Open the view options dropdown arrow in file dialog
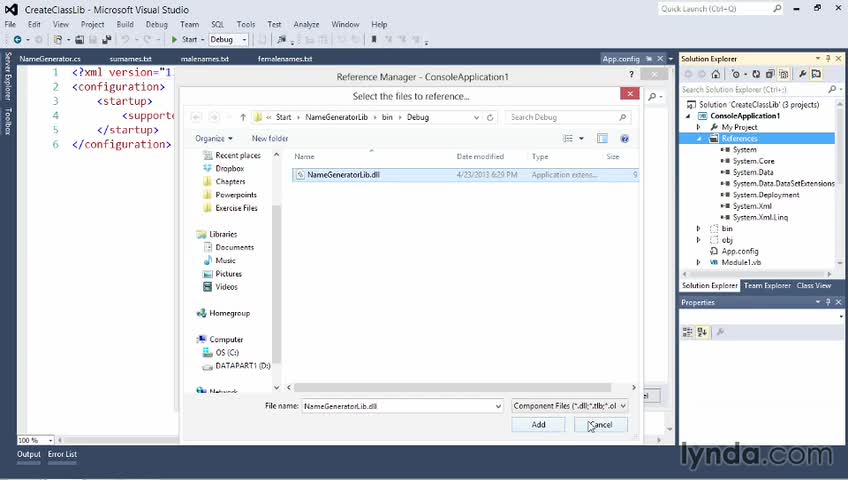 [x=581, y=139]
